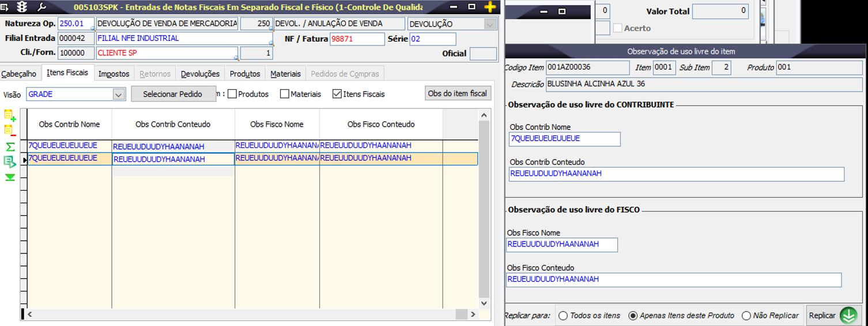Click the Filial Entrada code 000042 field
Image resolution: width=868 pixels, height=326 pixels.
(x=76, y=39)
